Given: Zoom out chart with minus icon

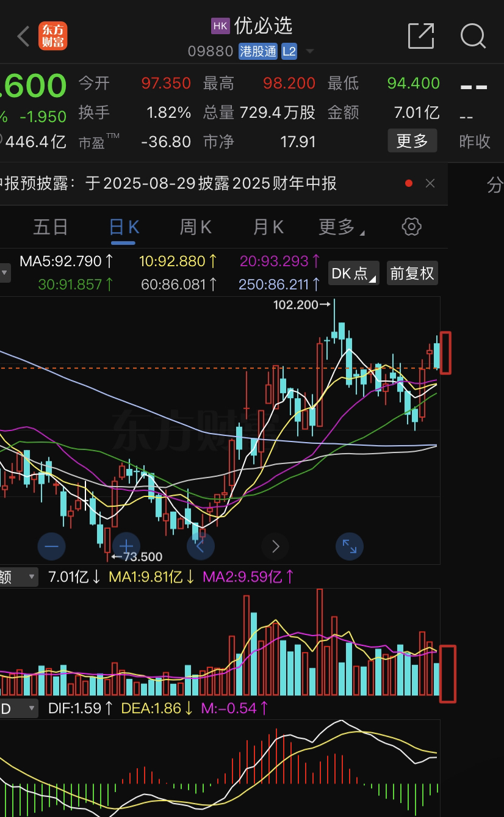Looking at the screenshot, I should [x=52, y=546].
